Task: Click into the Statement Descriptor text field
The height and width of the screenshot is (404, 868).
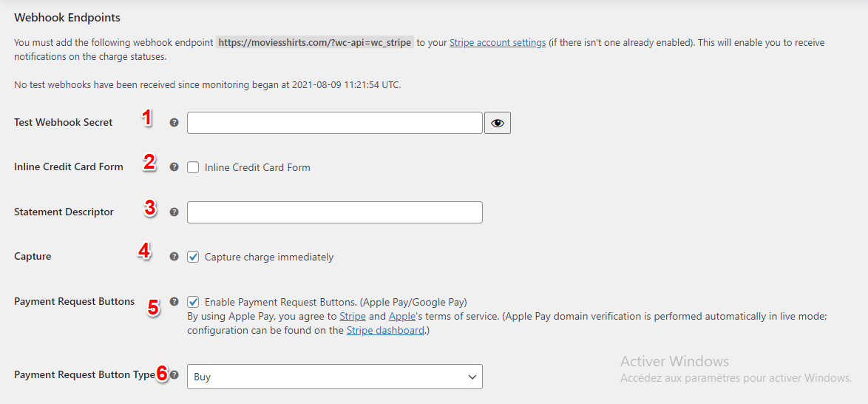Action: coord(334,212)
